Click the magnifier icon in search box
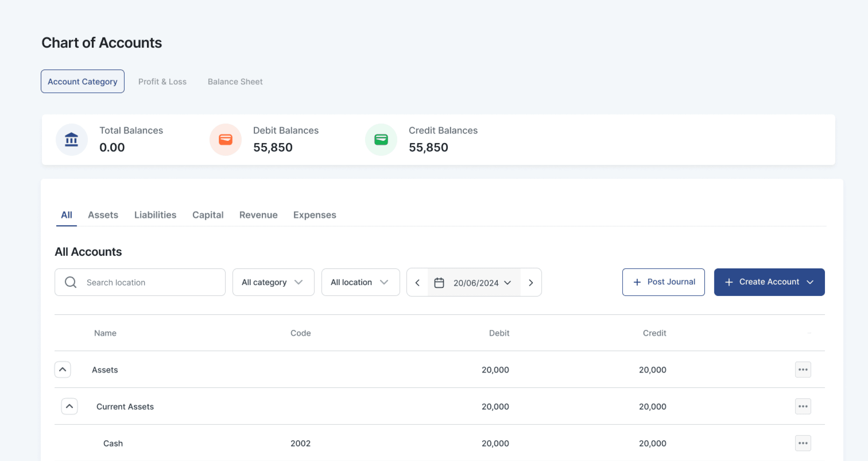This screenshot has width=868, height=461. point(71,282)
